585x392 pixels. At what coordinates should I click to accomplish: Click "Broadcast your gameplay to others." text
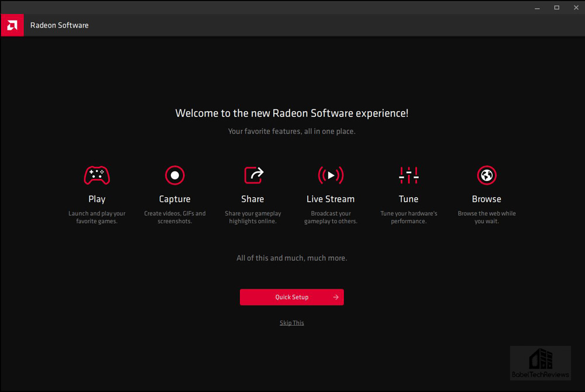[331, 218]
